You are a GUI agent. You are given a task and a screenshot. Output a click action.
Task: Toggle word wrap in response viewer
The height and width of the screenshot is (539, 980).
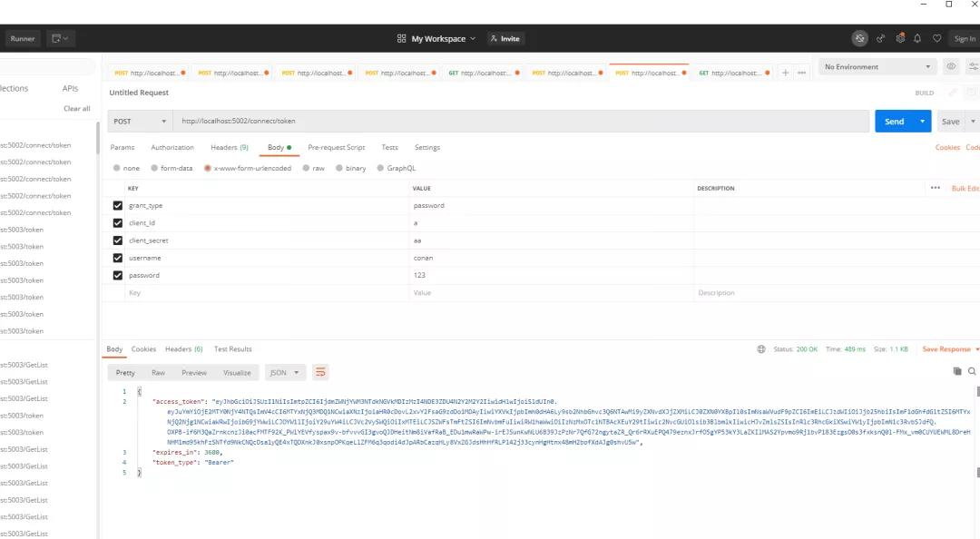(x=320, y=372)
